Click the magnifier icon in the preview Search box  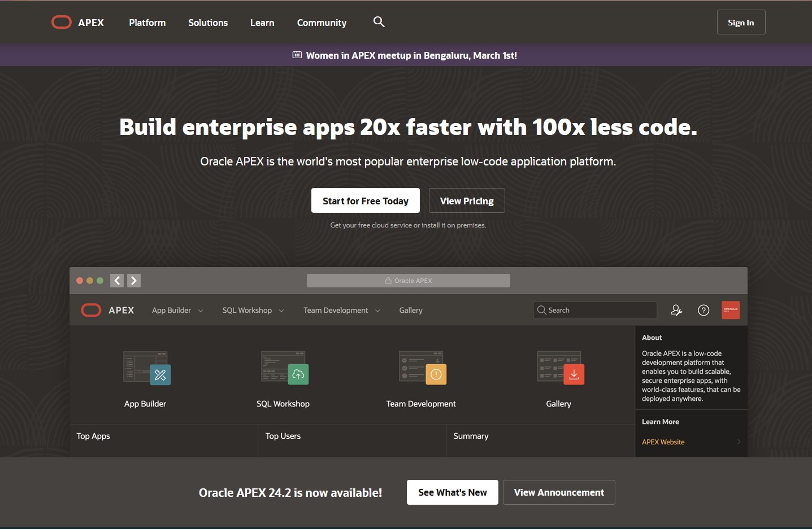coord(541,310)
